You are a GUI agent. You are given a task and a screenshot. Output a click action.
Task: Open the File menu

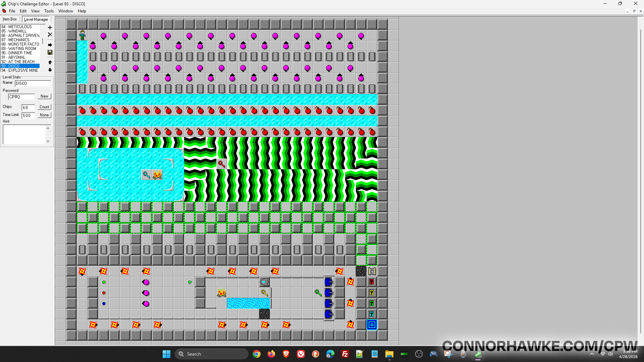[x=12, y=11]
